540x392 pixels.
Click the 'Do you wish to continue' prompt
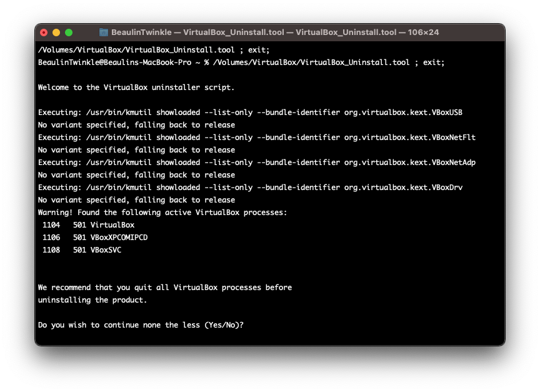[141, 325]
